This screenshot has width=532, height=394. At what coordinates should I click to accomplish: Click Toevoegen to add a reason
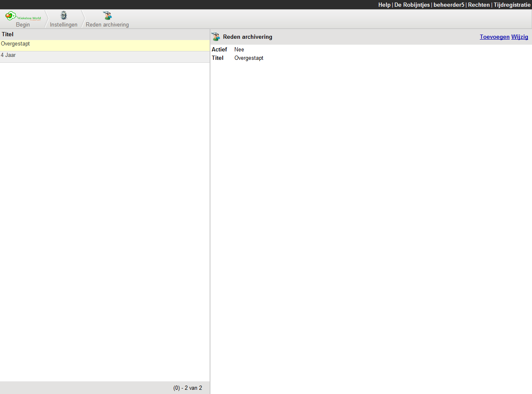coord(494,37)
